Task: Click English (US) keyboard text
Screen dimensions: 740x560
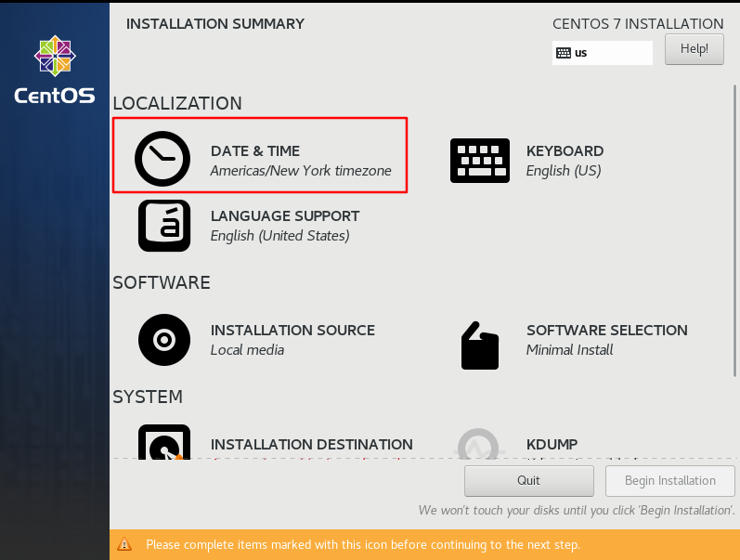Action: tap(564, 171)
